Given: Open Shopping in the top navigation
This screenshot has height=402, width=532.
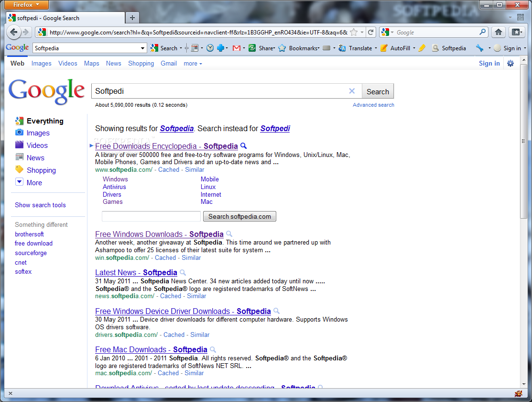Looking at the screenshot, I should pos(141,64).
